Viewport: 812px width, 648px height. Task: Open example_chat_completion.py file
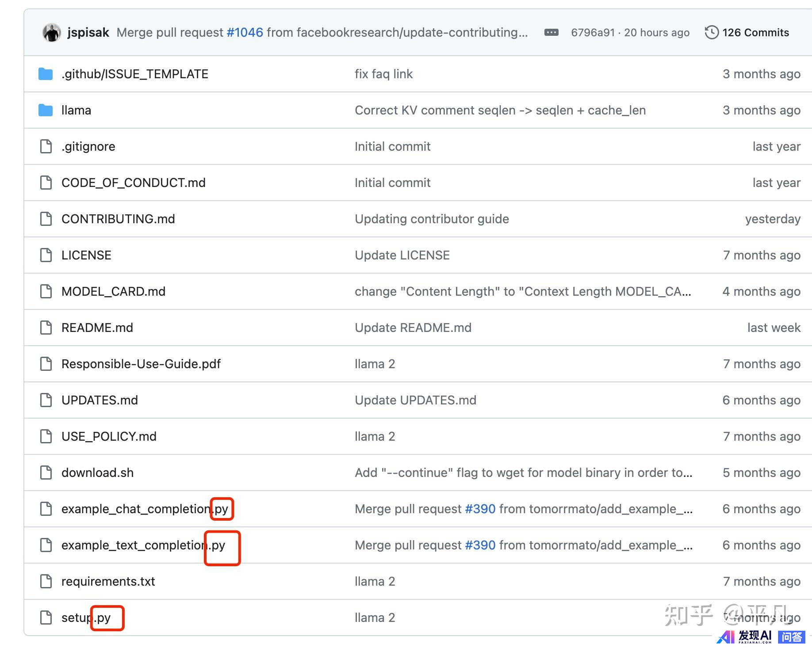145,509
